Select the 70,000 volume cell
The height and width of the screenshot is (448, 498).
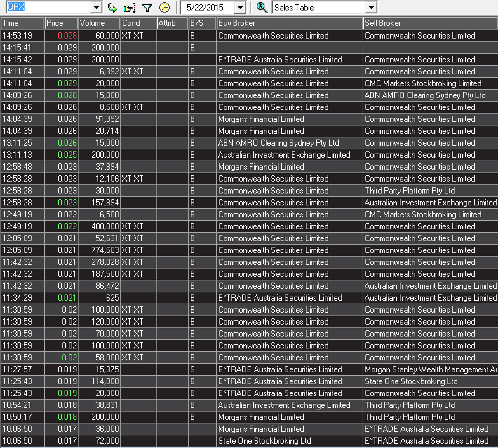pyautogui.click(x=99, y=334)
